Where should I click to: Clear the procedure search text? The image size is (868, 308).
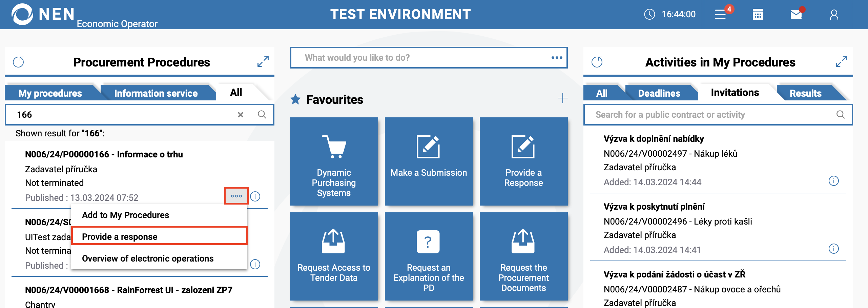(x=241, y=115)
